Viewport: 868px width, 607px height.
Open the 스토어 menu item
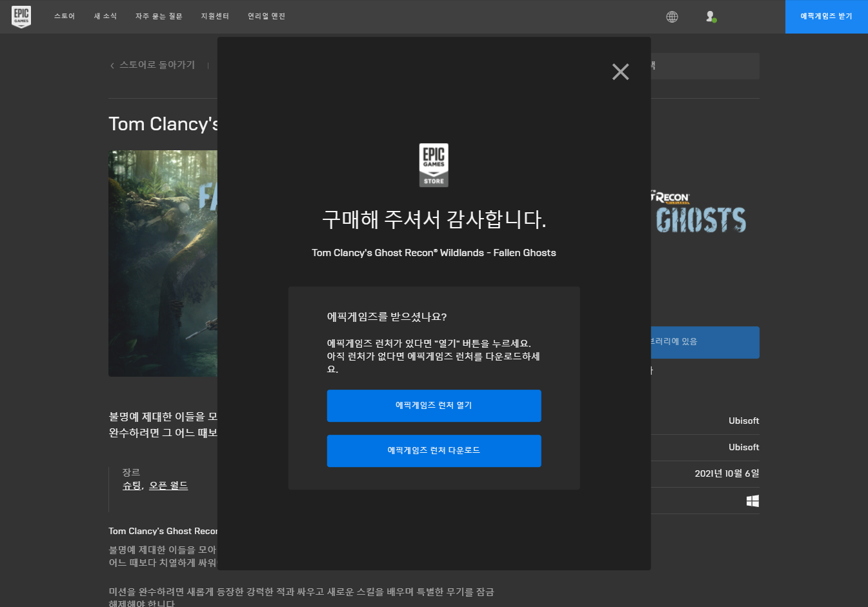point(65,16)
